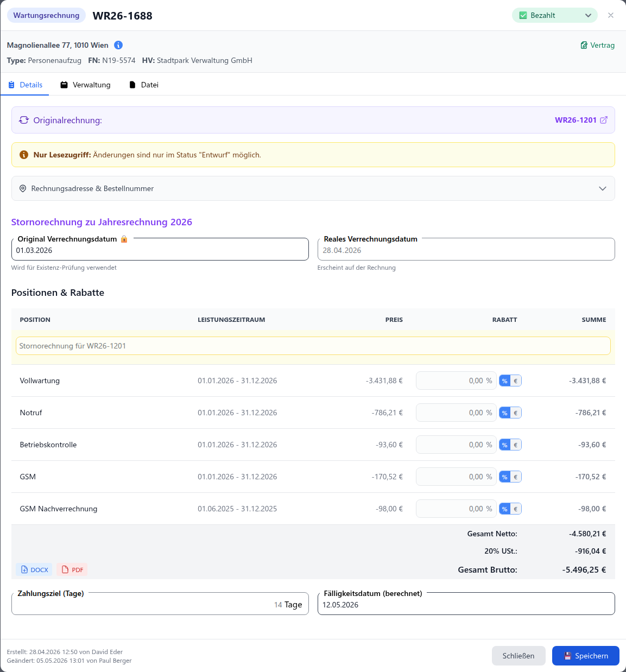The width and height of the screenshot is (626, 672).
Task: Click the GSM Nachverrechnung period 01.06.2025 - 31.12.2025
Action: [x=237, y=509]
